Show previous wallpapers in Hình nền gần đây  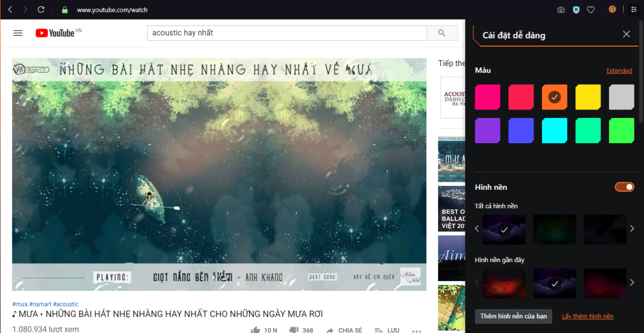click(477, 283)
